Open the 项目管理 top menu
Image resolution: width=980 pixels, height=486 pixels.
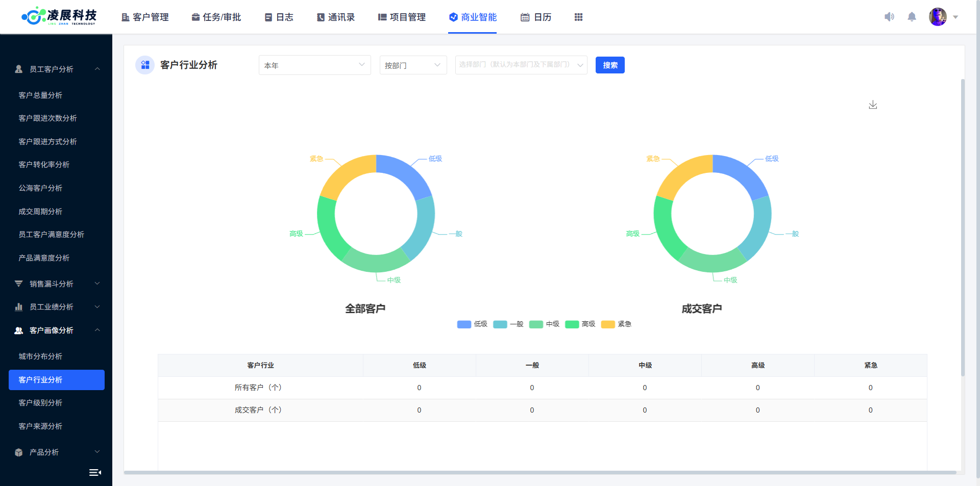402,17
